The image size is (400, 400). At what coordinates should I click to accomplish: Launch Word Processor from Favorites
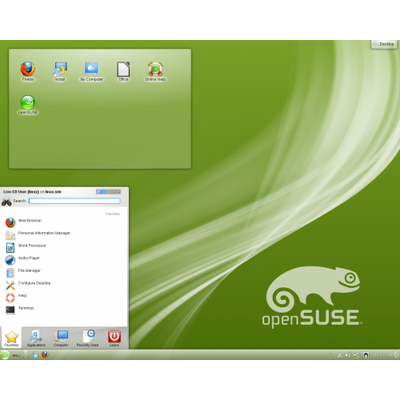pyautogui.click(x=63, y=247)
